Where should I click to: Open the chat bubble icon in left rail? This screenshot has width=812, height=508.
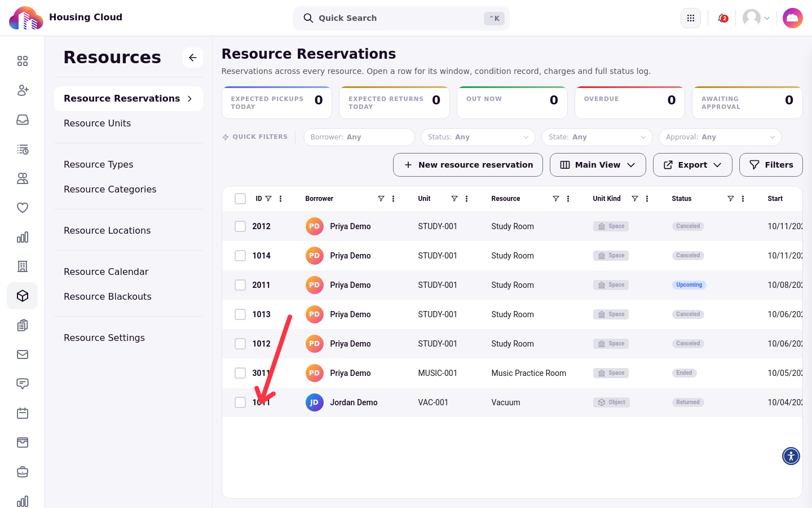23,384
